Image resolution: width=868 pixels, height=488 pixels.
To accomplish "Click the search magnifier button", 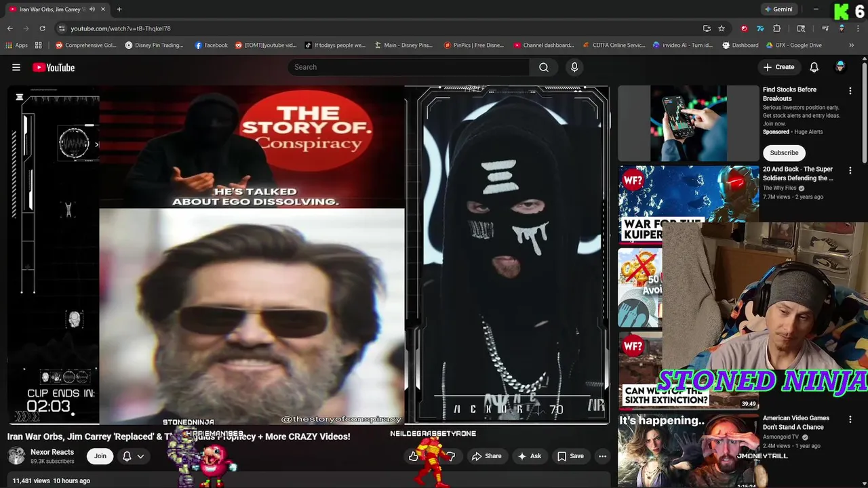I will click(543, 67).
